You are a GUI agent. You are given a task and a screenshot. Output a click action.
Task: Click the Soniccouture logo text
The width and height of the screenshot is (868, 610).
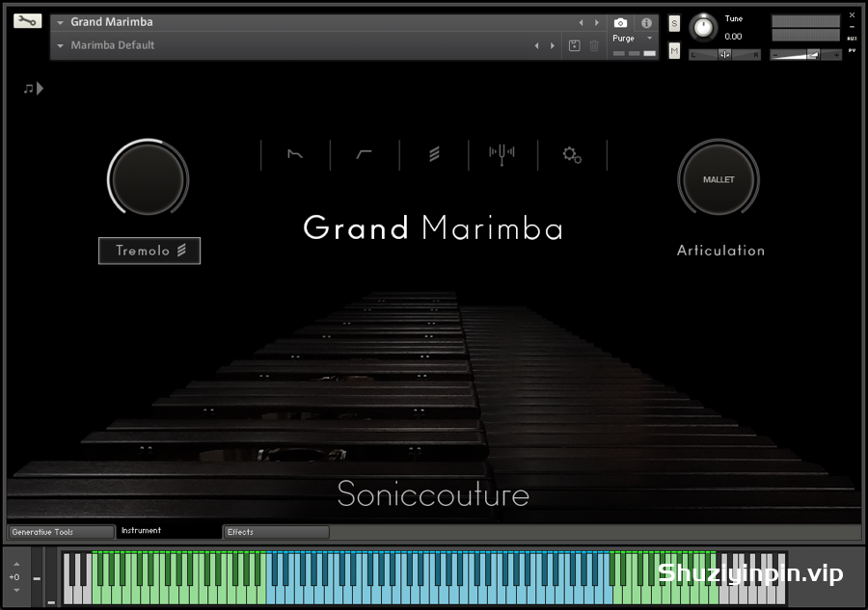coord(433,493)
